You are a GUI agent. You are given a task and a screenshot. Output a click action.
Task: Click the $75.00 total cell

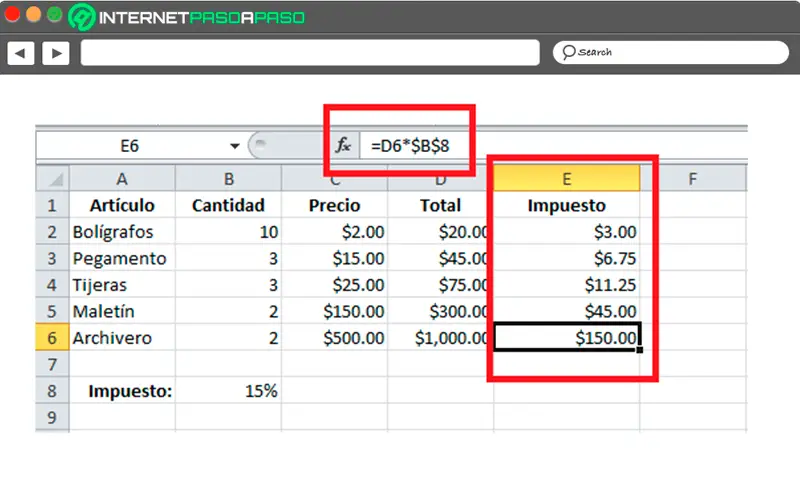coord(440,285)
